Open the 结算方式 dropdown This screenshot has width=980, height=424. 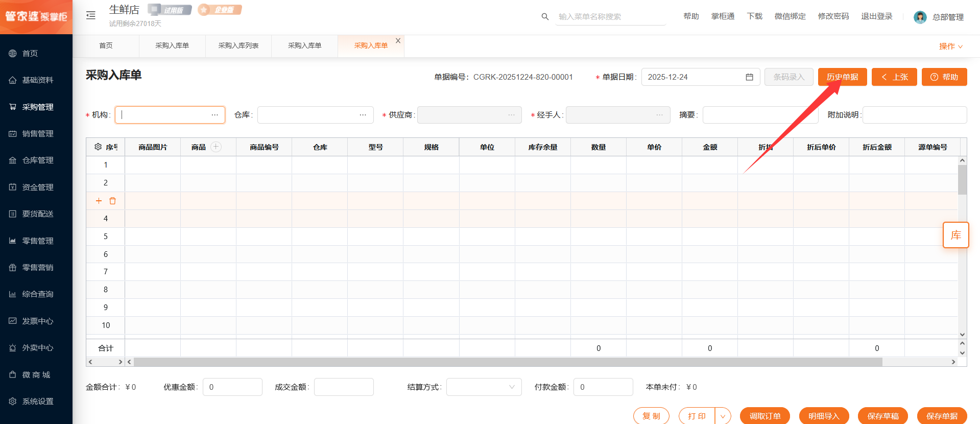pyautogui.click(x=484, y=387)
